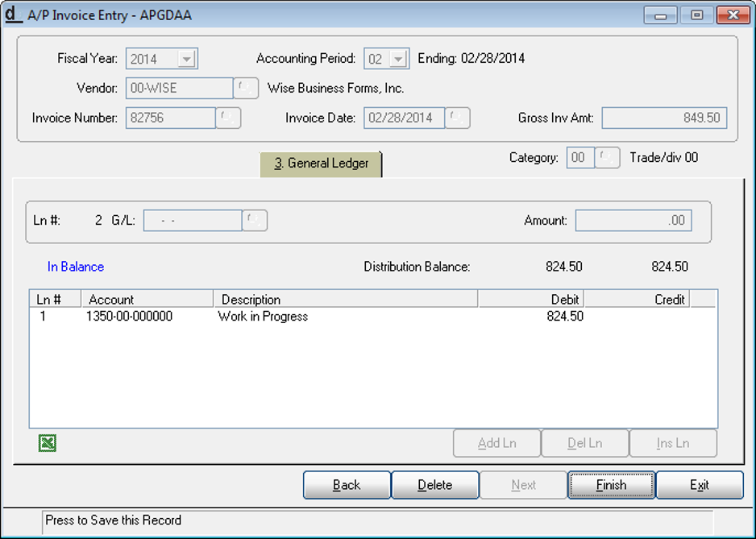756x539 pixels.
Task: Click the Press to Save this Record status message
Action: pos(114,520)
